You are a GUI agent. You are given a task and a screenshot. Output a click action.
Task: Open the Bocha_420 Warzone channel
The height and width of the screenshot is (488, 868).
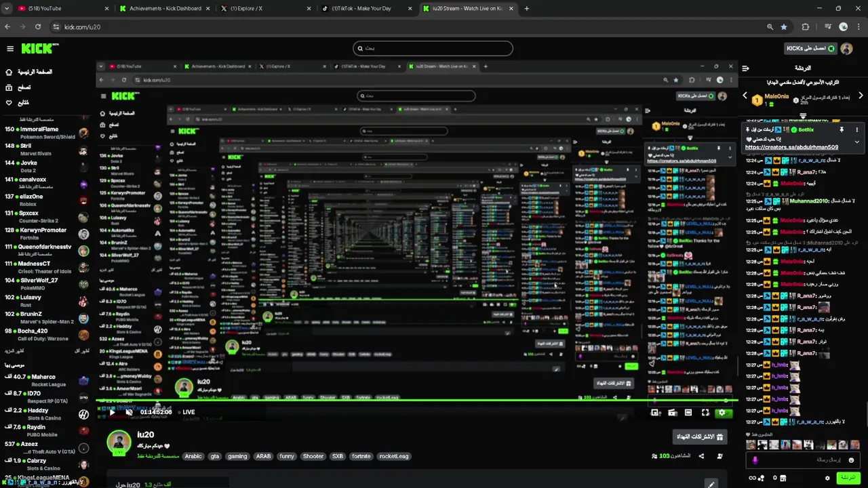coord(46,334)
